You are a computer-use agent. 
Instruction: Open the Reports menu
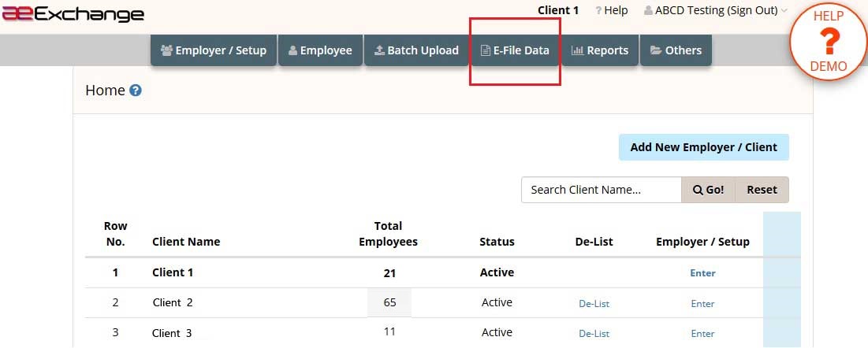click(x=599, y=50)
